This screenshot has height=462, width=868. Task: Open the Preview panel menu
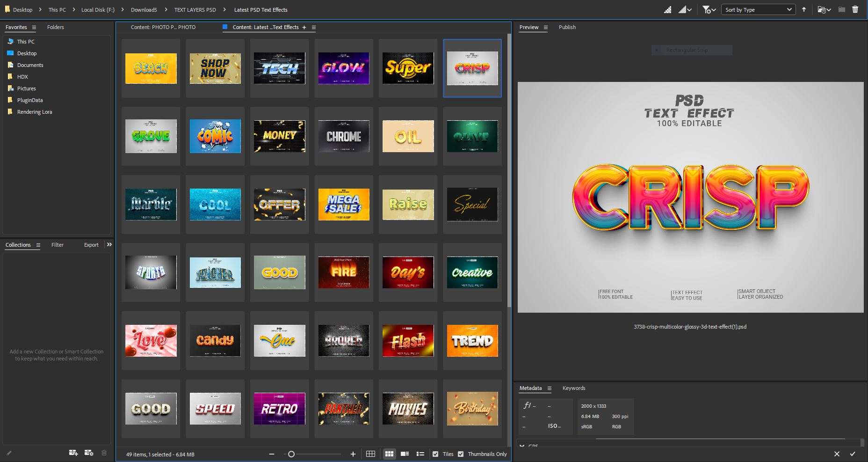[545, 27]
